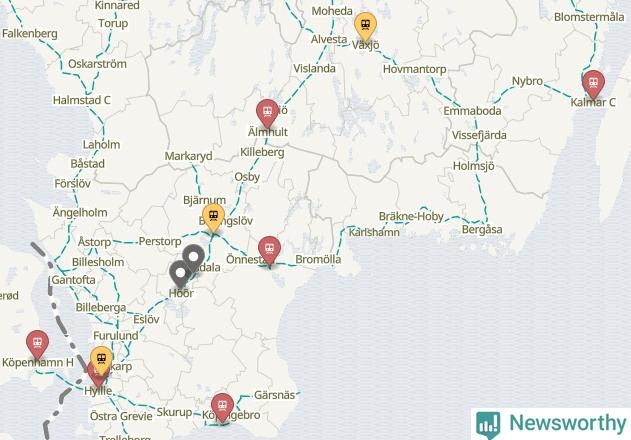Click the Ängelholm map label
The width and height of the screenshot is (631, 440).
click(80, 213)
